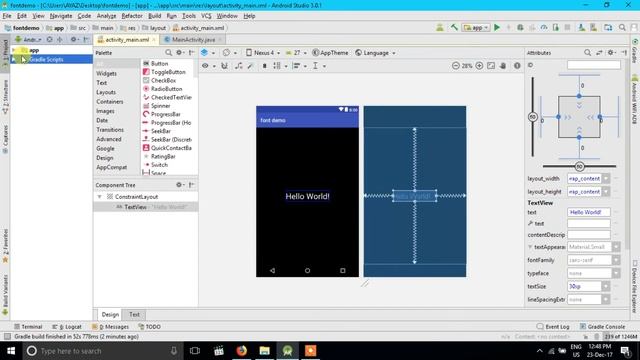
Task: Switch to the Text editor tab
Action: (134, 314)
